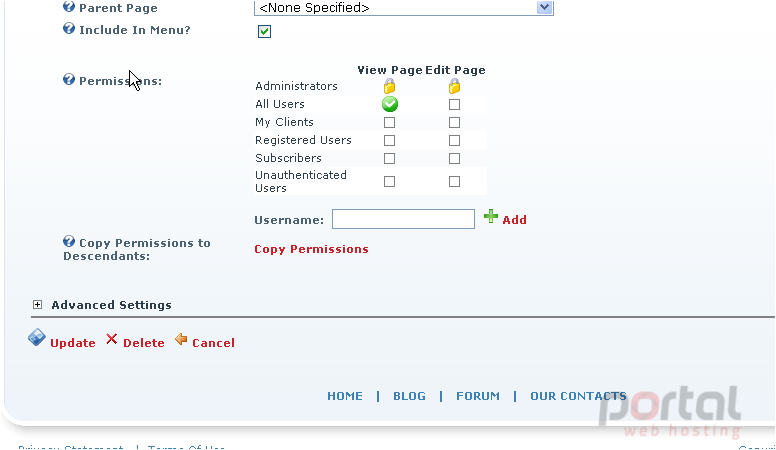Expand the Advanced Settings section
Screen dimensions: 776x450
pyautogui.click(x=38, y=304)
